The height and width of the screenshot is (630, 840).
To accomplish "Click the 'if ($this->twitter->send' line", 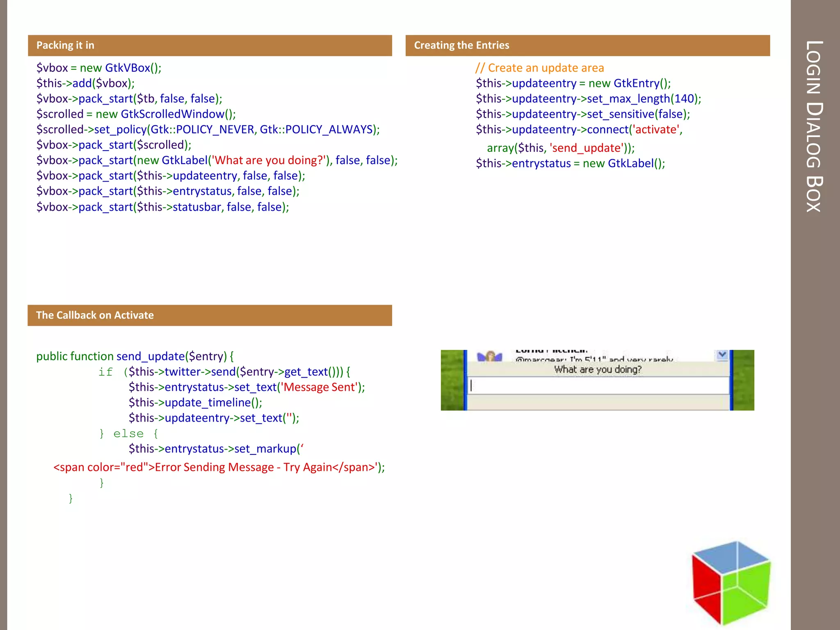I will click(224, 372).
